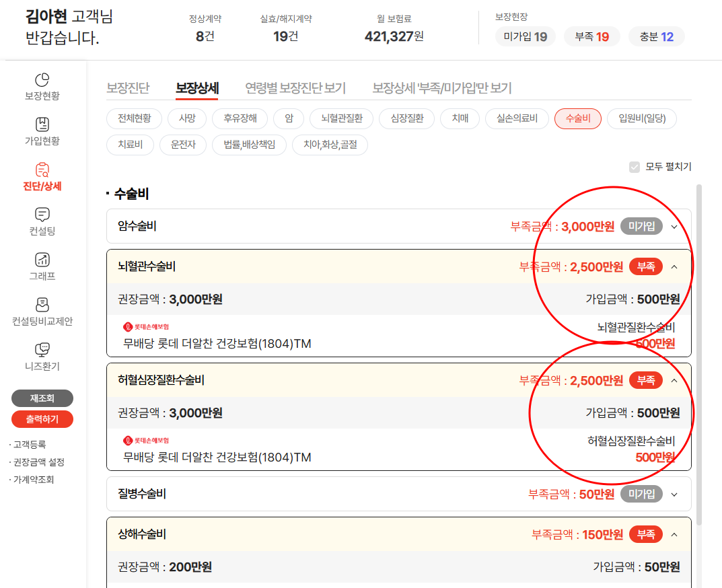Go to the 그래프 chart icon
722x588 pixels.
(42, 260)
